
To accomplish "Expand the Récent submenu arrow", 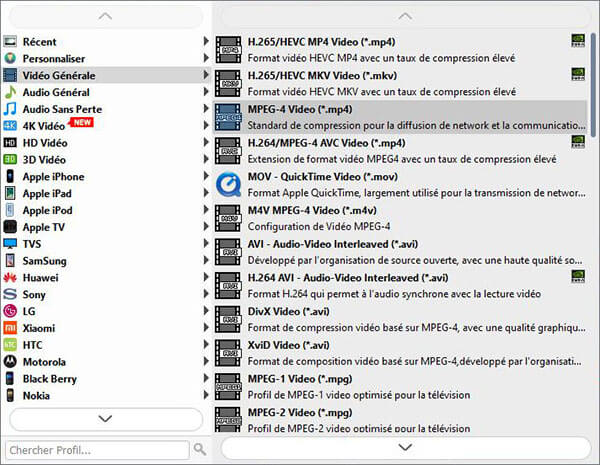I will click(206, 41).
